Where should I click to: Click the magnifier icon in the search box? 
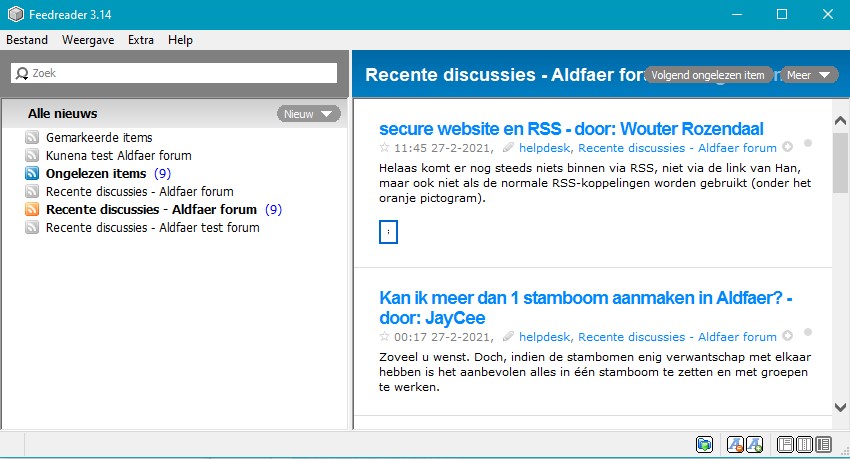[22, 73]
